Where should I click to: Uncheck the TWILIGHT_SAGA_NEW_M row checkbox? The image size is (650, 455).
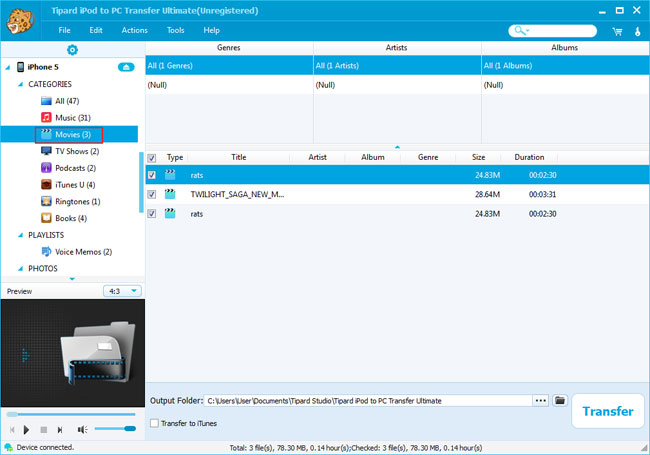pos(152,194)
